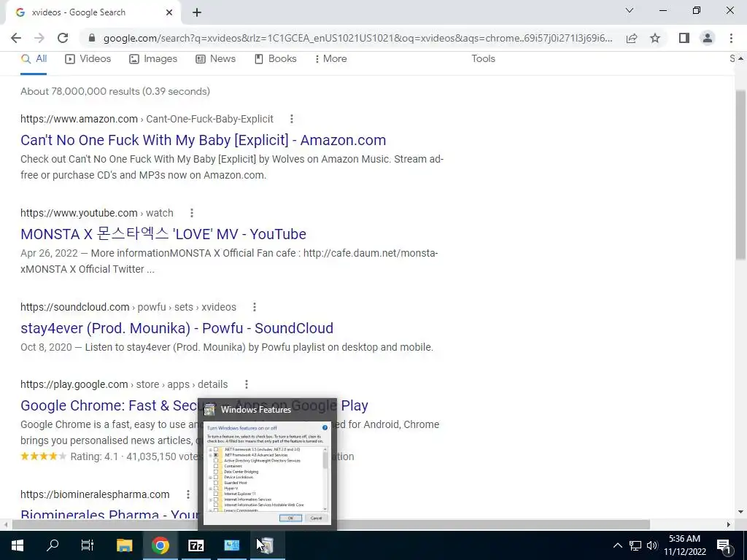
Task: Open options for biomineralespharma result
Action: coord(188,494)
